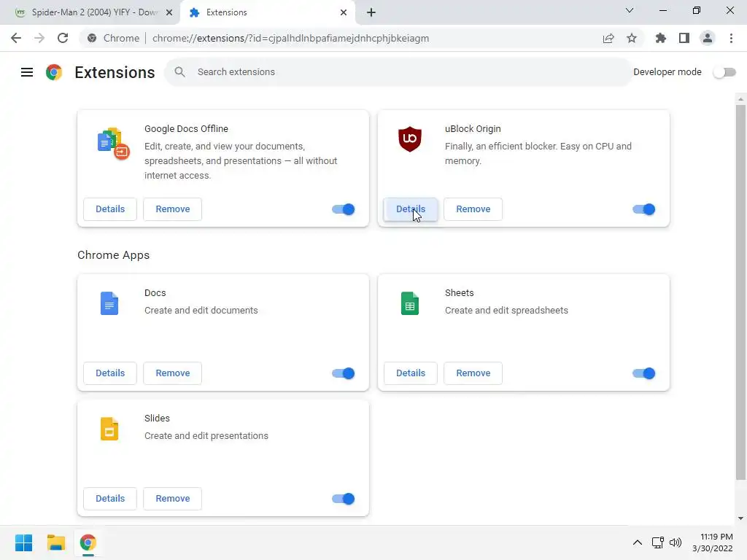The height and width of the screenshot is (560, 747).
Task: Open File Explorer from the taskbar
Action: tap(55, 542)
